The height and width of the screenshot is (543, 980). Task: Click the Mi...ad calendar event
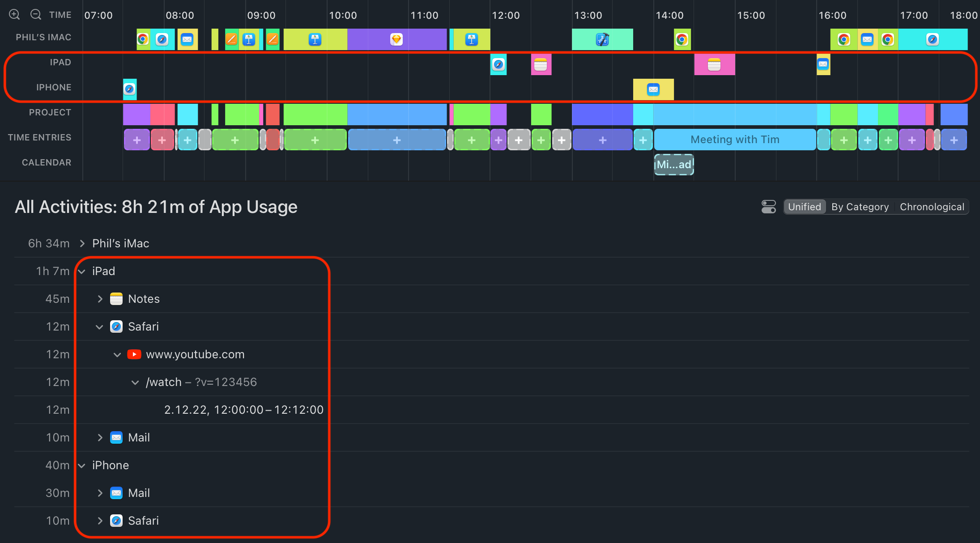tap(674, 165)
